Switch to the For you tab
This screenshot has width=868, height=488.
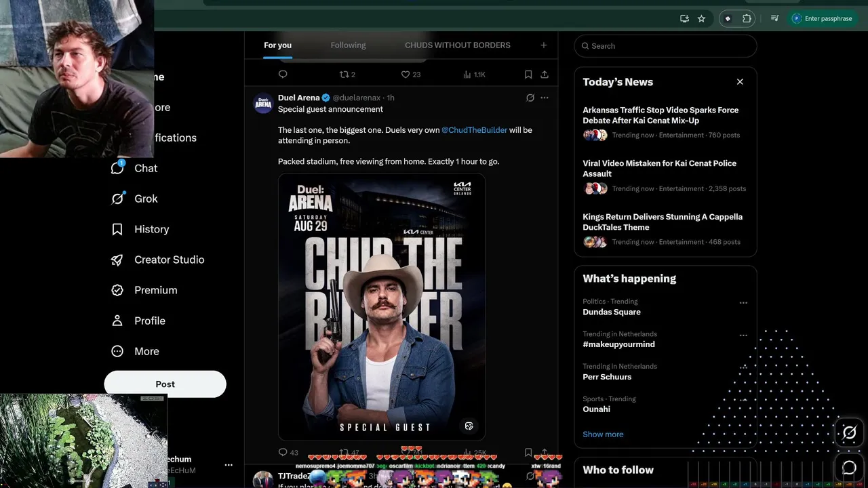click(277, 45)
